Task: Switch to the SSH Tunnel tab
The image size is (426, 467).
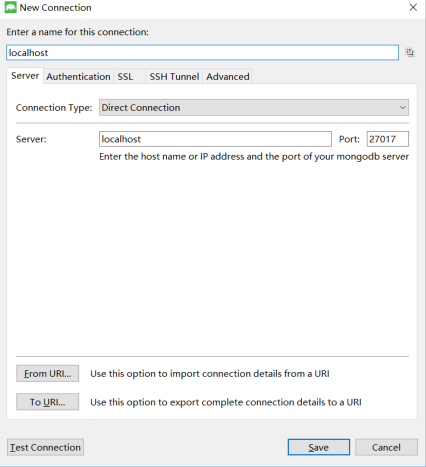Action: 174,77
